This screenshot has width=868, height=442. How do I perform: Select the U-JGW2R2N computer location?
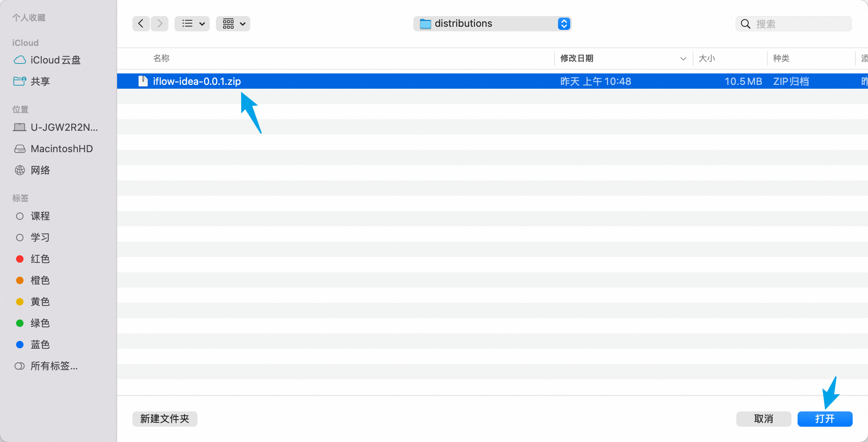tap(64, 127)
